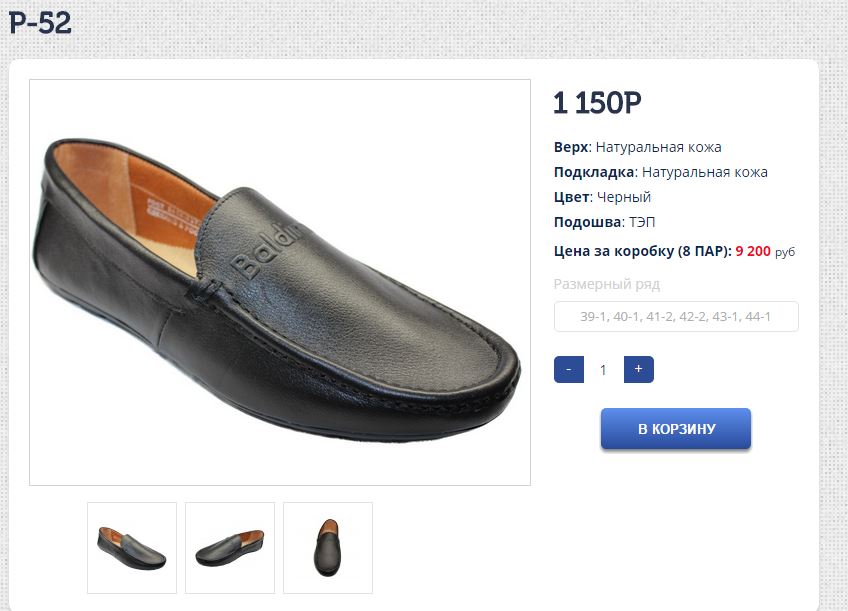Show the second shoe thumbnail view
The width and height of the screenshot is (848, 611).
click(x=230, y=547)
